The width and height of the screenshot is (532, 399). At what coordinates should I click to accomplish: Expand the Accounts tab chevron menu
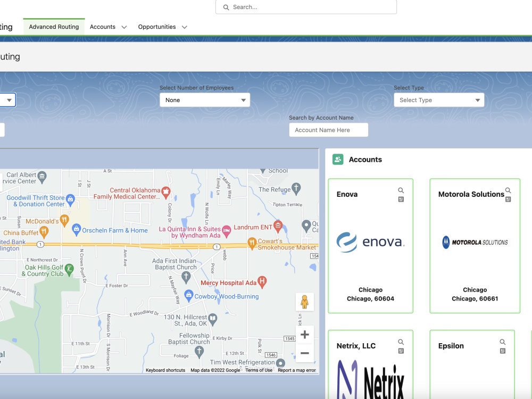coord(124,27)
